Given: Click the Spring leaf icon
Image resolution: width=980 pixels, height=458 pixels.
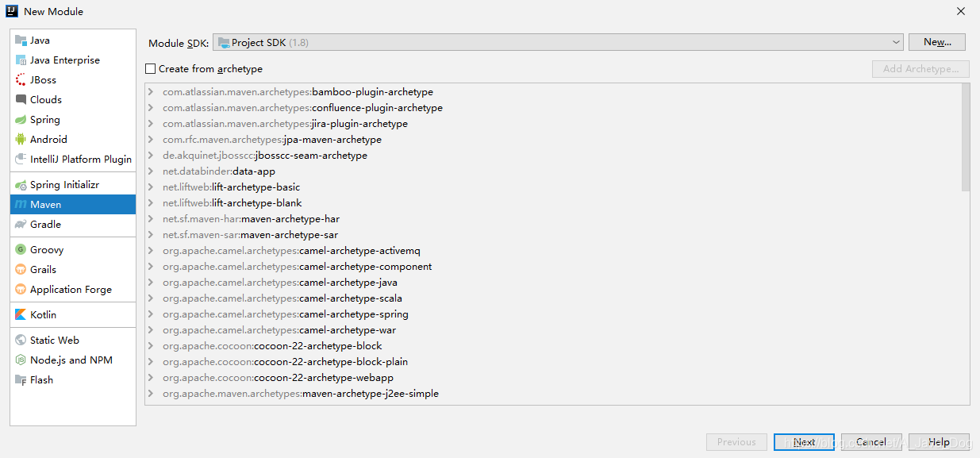Looking at the screenshot, I should [x=21, y=120].
